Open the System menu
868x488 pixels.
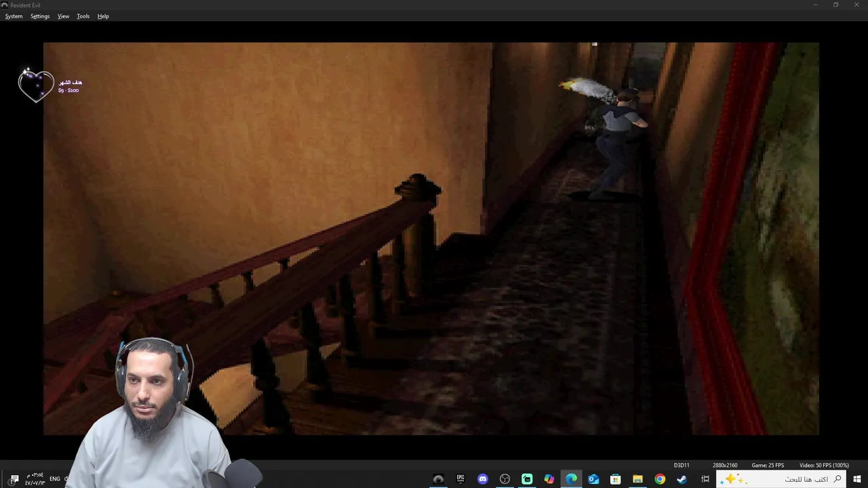click(14, 16)
